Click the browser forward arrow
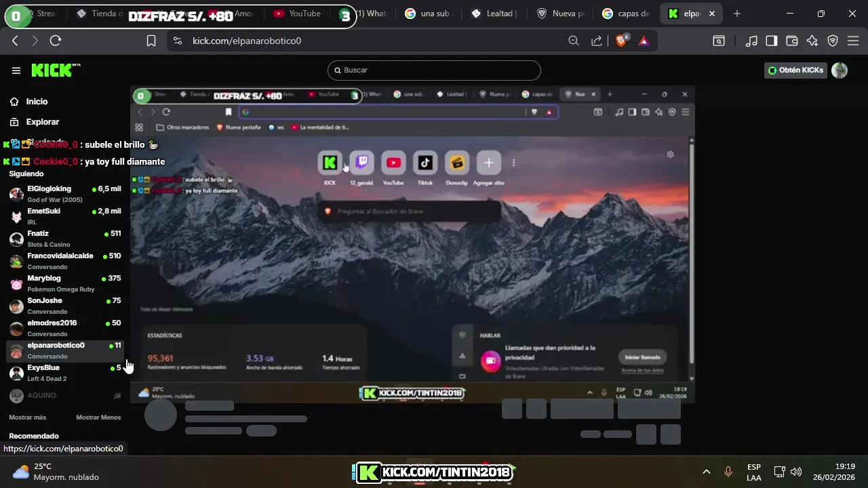 [x=35, y=41]
